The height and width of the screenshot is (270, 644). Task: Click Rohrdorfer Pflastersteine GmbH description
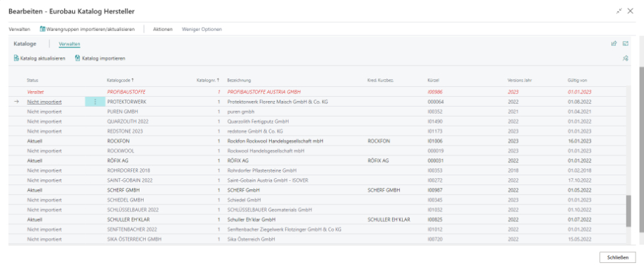pos(262,171)
